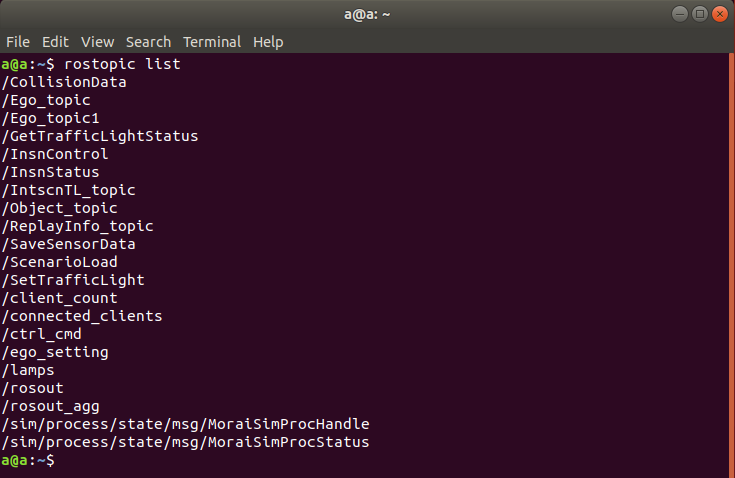Minimize the terminal window
735x478 pixels.
(x=680, y=14)
